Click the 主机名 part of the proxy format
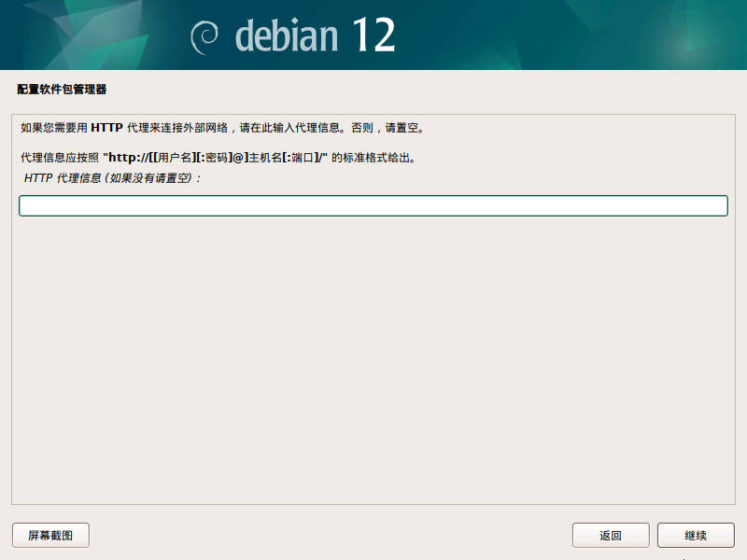 (x=266, y=158)
